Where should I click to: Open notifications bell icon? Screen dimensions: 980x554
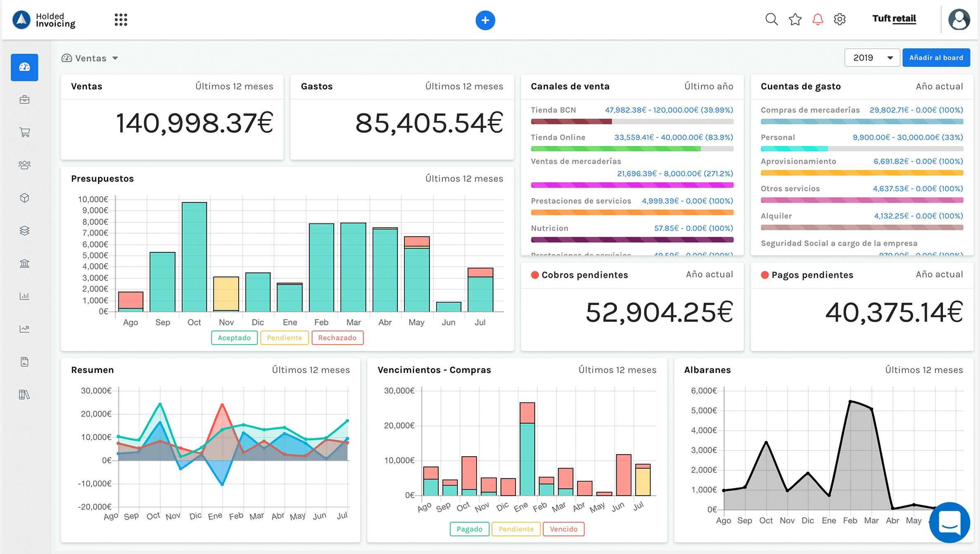coord(817,19)
